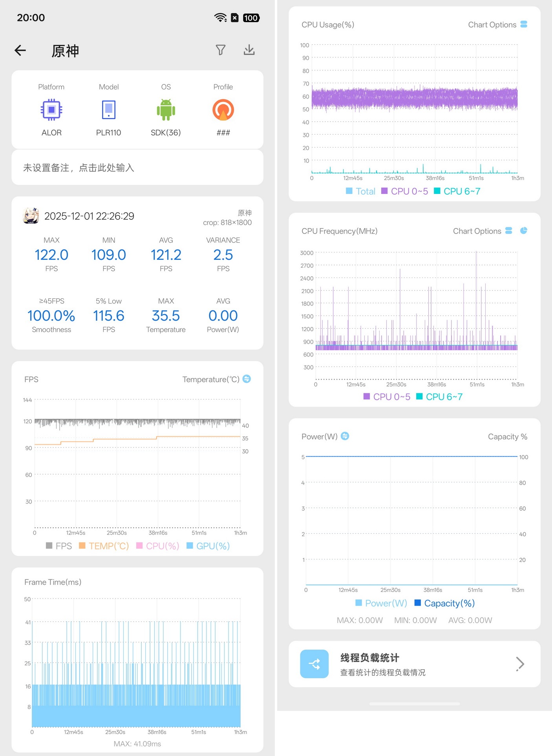Expand thread load statistics with chevron arrow
The width and height of the screenshot is (552, 756).
click(520, 664)
